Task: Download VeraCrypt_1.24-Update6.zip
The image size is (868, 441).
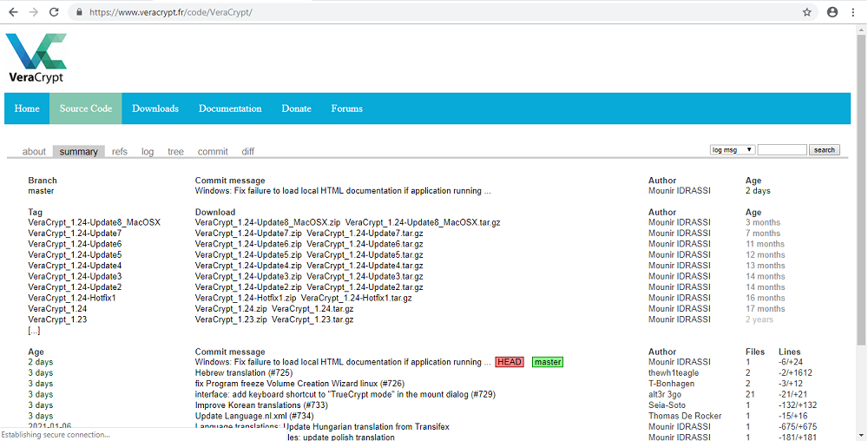Action: [x=248, y=244]
